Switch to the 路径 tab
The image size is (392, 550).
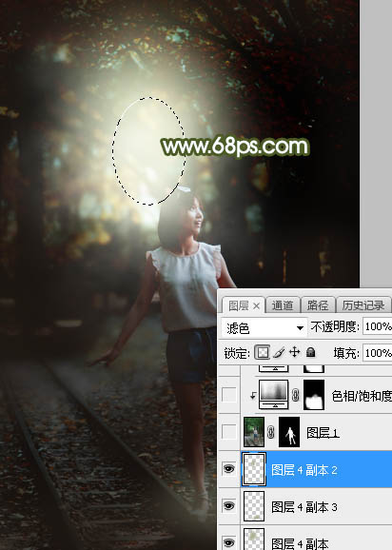(x=318, y=305)
